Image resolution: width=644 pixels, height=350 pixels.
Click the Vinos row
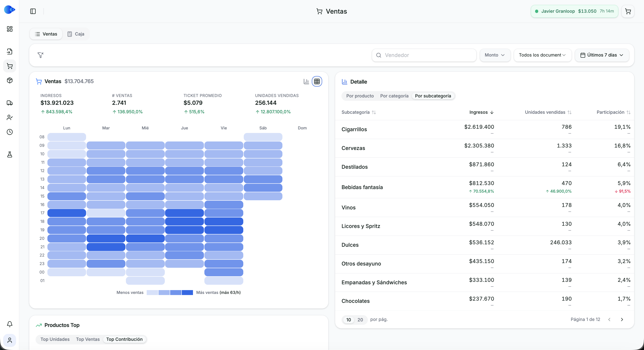(485, 208)
